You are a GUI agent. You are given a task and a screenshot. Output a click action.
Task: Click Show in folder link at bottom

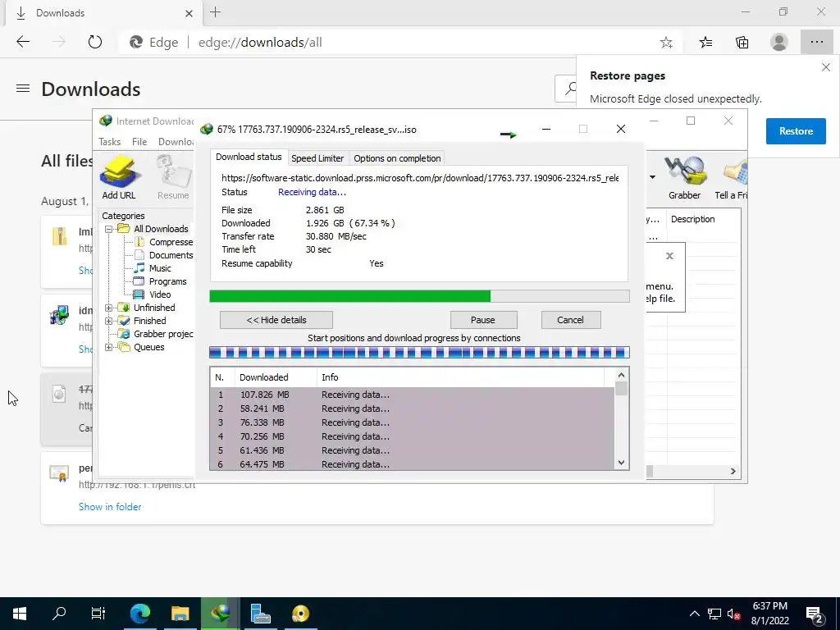(110, 507)
